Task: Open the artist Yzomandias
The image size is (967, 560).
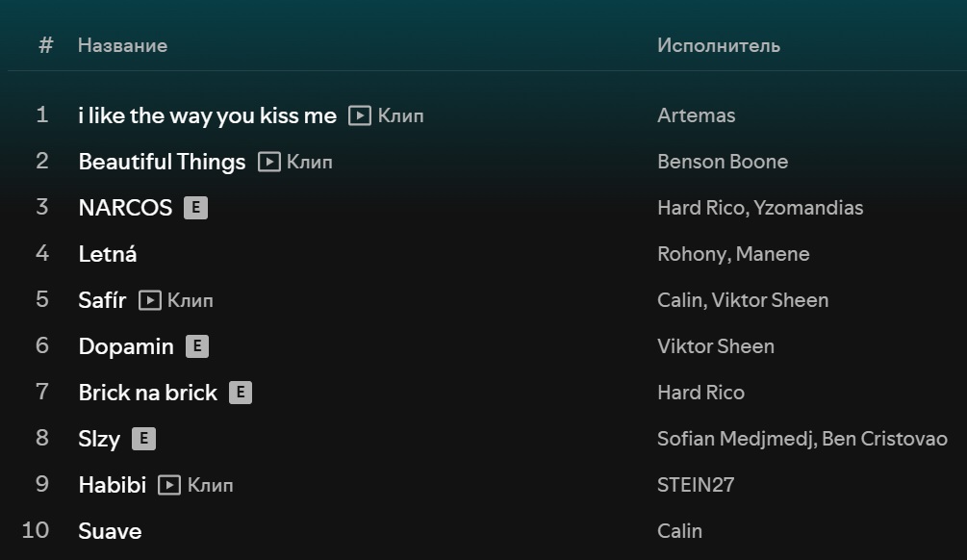Action: pos(808,208)
